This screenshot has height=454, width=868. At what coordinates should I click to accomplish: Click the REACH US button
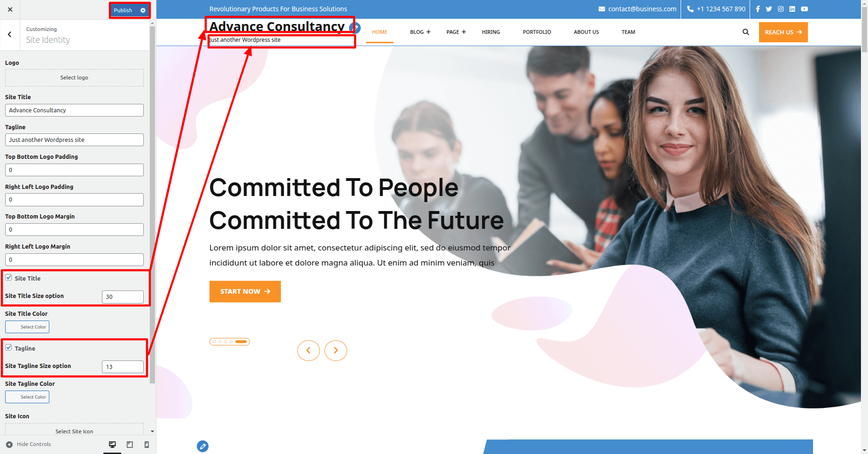pos(783,32)
